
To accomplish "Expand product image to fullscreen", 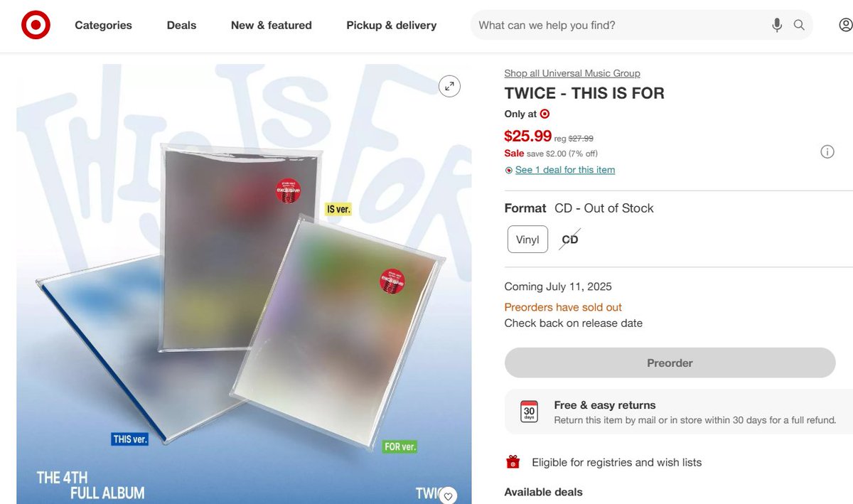I will [x=449, y=86].
